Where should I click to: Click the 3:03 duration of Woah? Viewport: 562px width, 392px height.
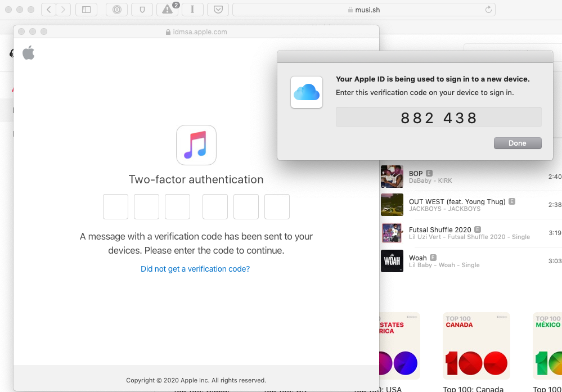555,261
